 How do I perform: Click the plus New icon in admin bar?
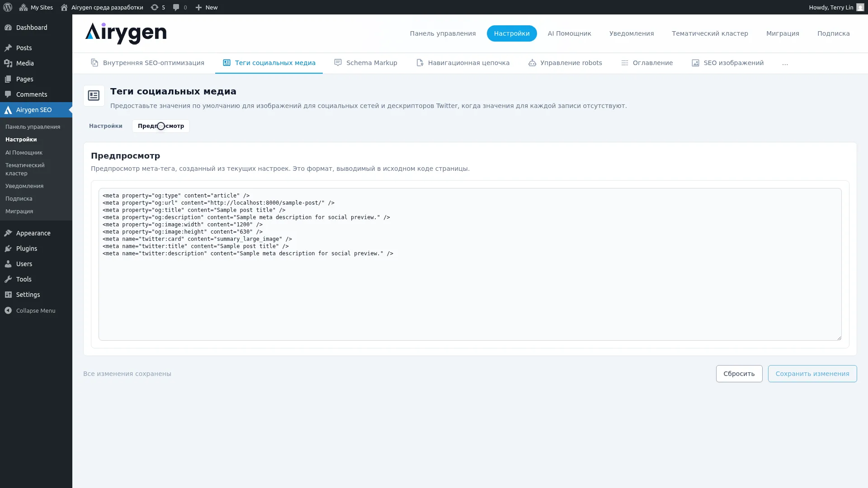tap(198, 7)
